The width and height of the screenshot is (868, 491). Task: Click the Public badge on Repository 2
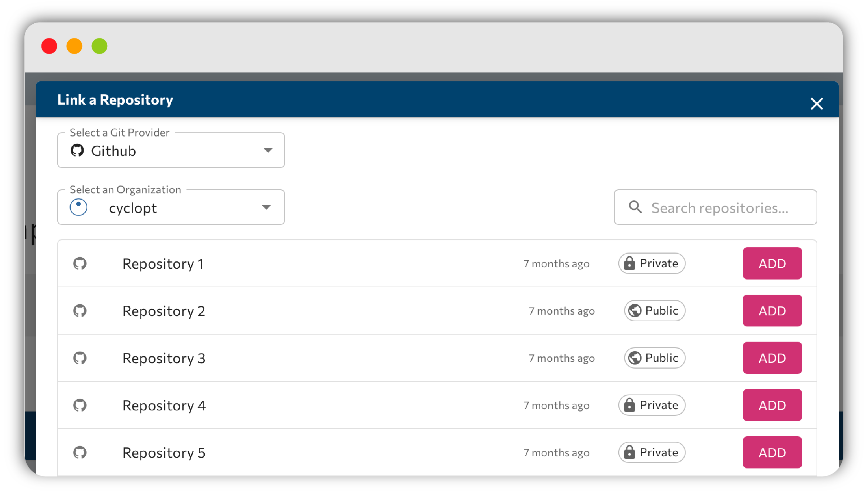[x=655, y=311]
